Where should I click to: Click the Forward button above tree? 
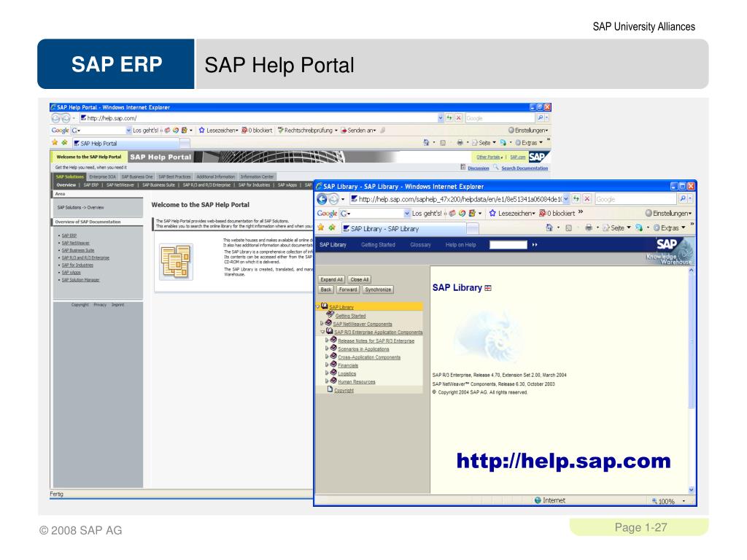pyautogui.click(x=348, y=289)
